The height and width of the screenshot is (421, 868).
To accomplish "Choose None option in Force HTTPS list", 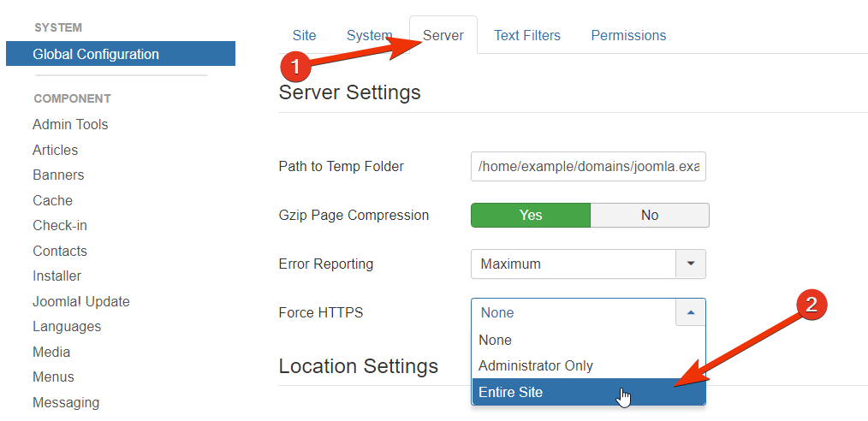I will click(588, 340).
